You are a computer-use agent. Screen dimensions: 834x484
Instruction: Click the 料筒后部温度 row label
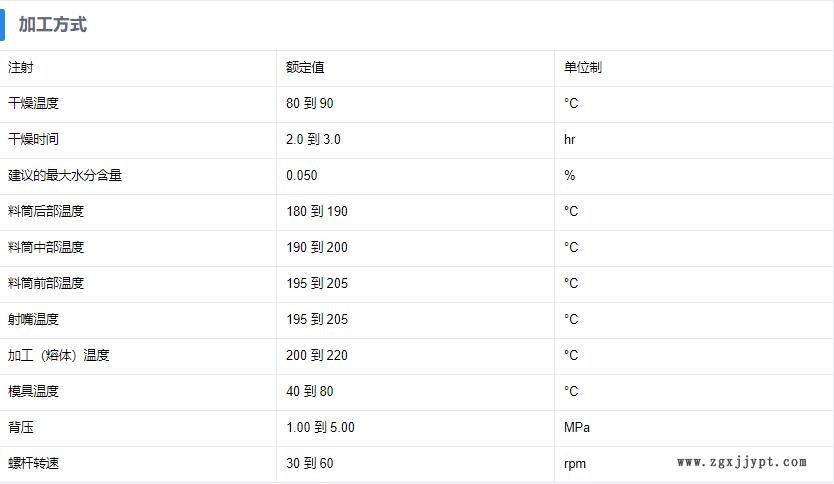46,212
